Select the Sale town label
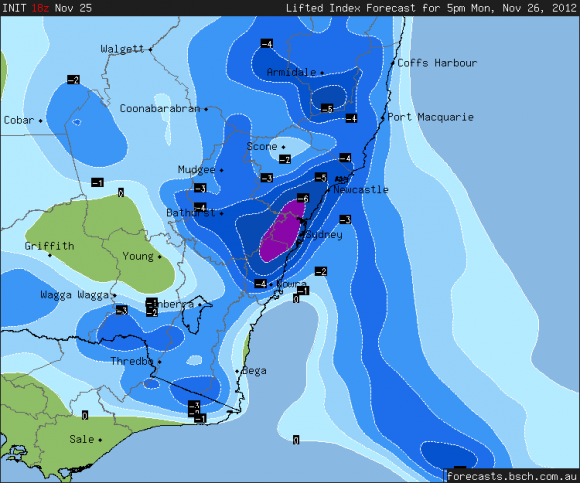The image size is (580, 483). click(x=82, y=439)
